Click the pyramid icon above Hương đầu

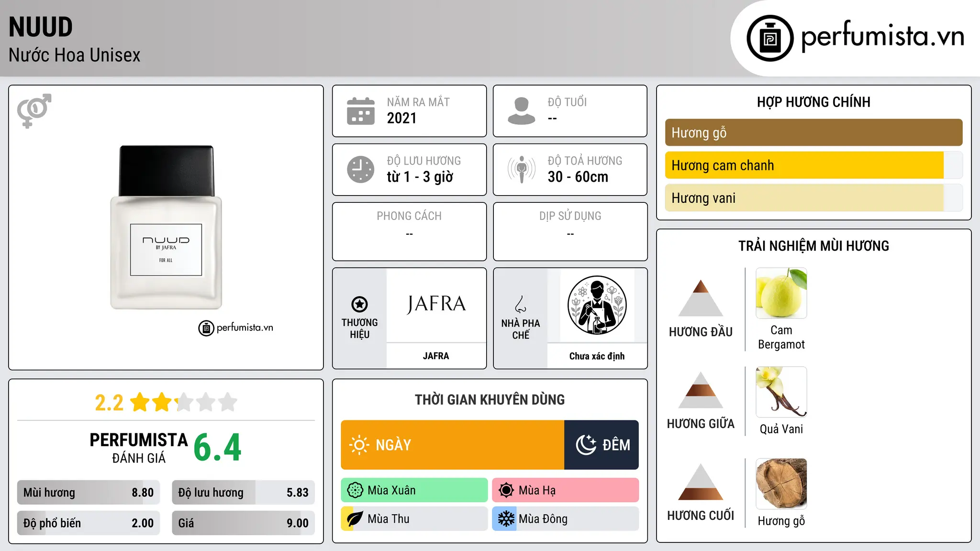coord(701,298)
